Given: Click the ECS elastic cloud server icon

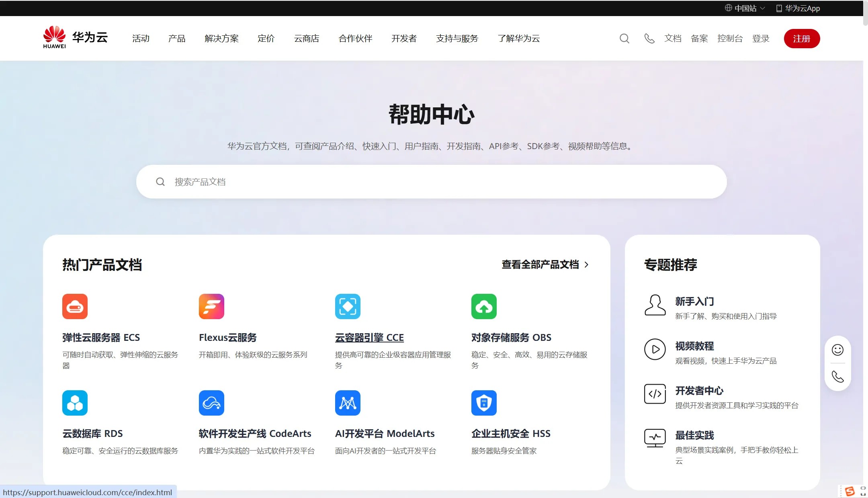Looking at the screenshot, I should (x=75, y=306).
